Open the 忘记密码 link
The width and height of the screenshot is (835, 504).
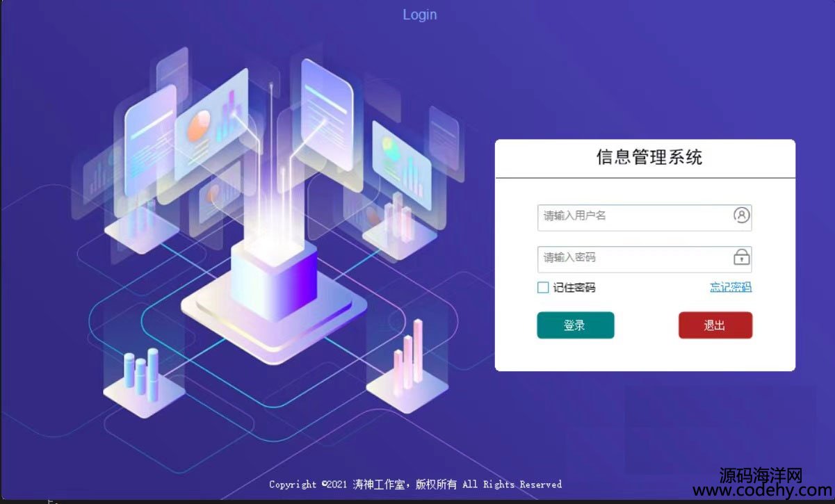click(x=731, y=287)
